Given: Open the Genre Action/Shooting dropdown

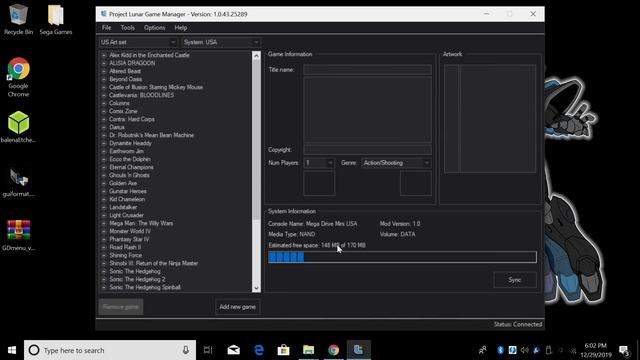Looking at the screenshot, I should 396,163.
